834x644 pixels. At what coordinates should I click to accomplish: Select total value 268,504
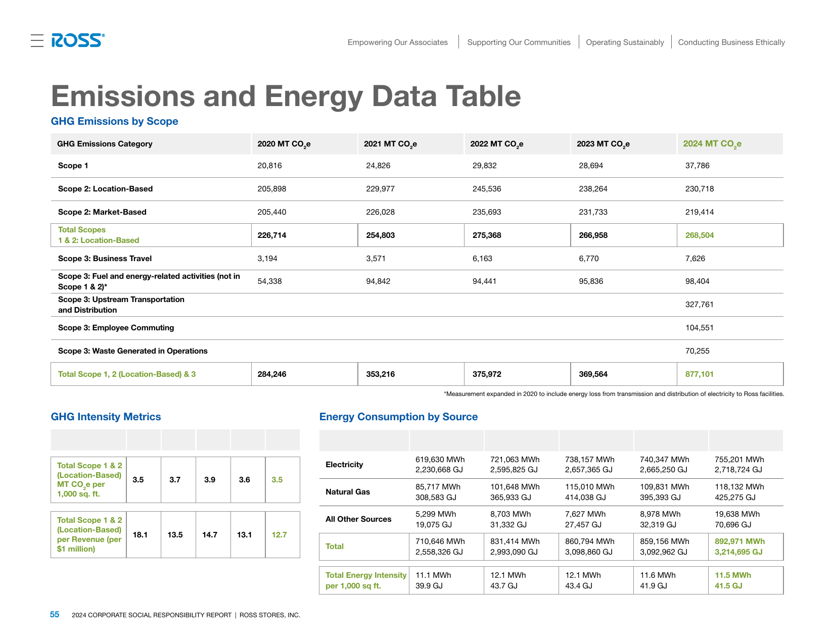pos(700,235)
